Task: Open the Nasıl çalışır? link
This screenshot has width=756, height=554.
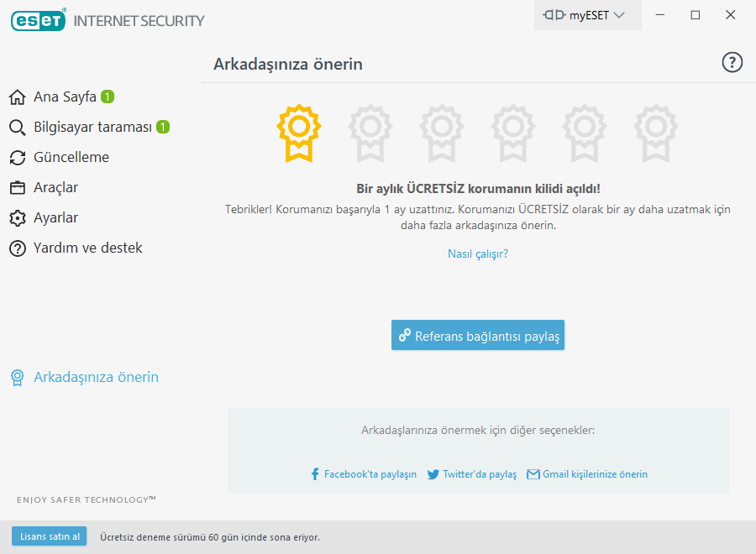Action: [x=478, y=253]
